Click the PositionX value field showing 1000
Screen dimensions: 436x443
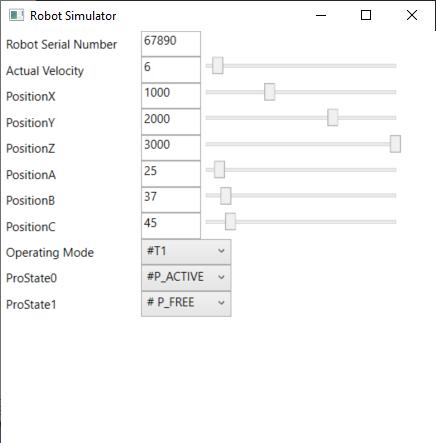click(x=171, y=96)
